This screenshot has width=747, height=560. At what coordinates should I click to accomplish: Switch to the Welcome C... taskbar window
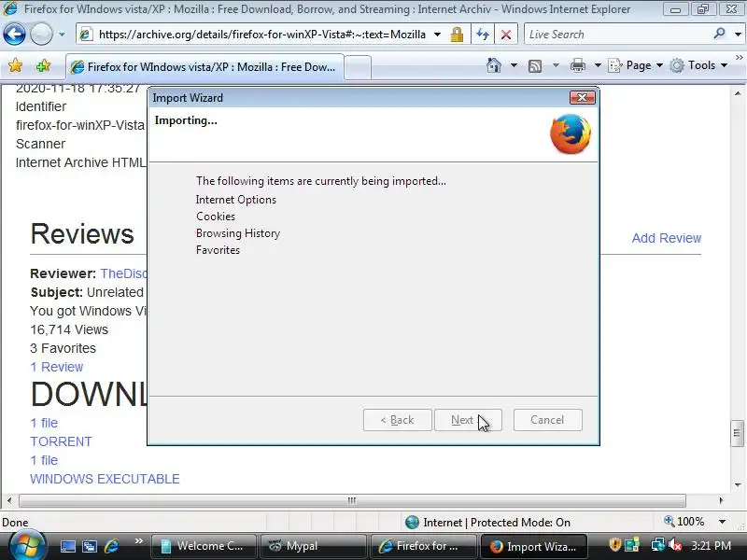tap(204, 546)
